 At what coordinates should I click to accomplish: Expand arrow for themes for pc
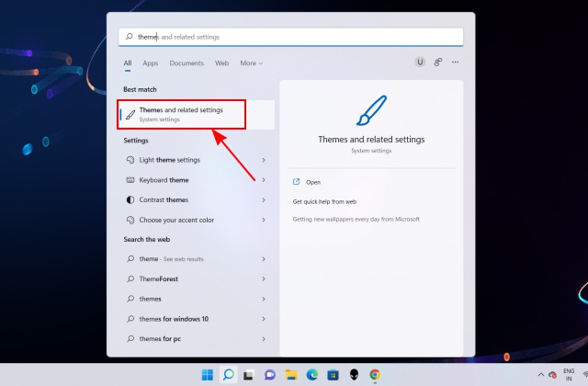(x=264, y=339)
